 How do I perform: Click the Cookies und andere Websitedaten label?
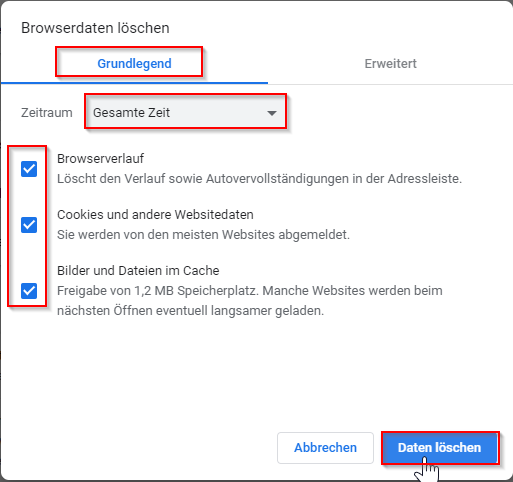[x=155, y=214]
